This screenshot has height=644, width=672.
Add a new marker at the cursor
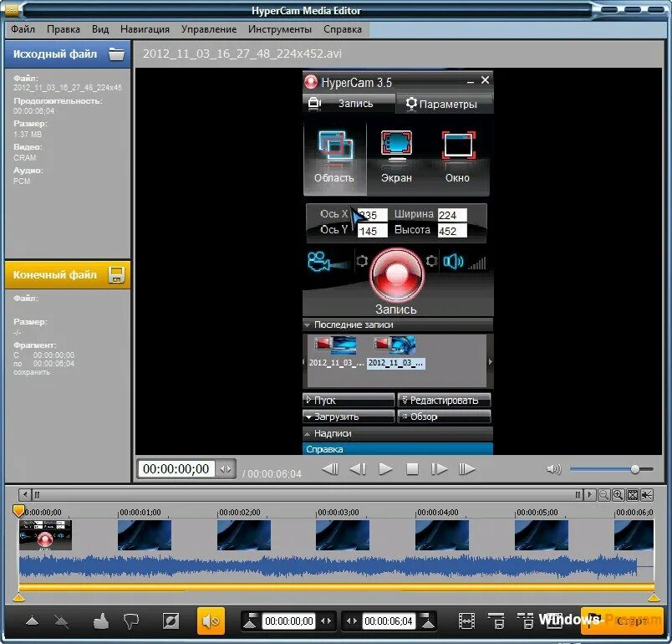pos(33,621)
